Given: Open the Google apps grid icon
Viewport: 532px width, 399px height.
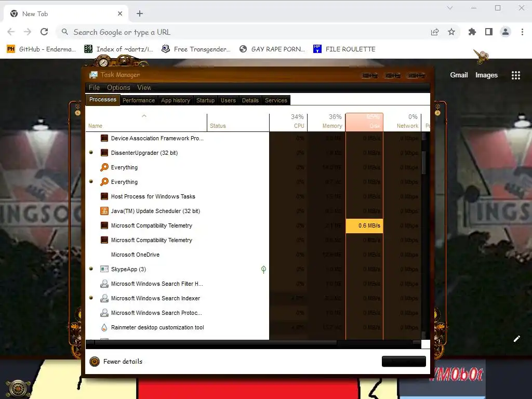Looking at the screenshot, I should 516,75.
